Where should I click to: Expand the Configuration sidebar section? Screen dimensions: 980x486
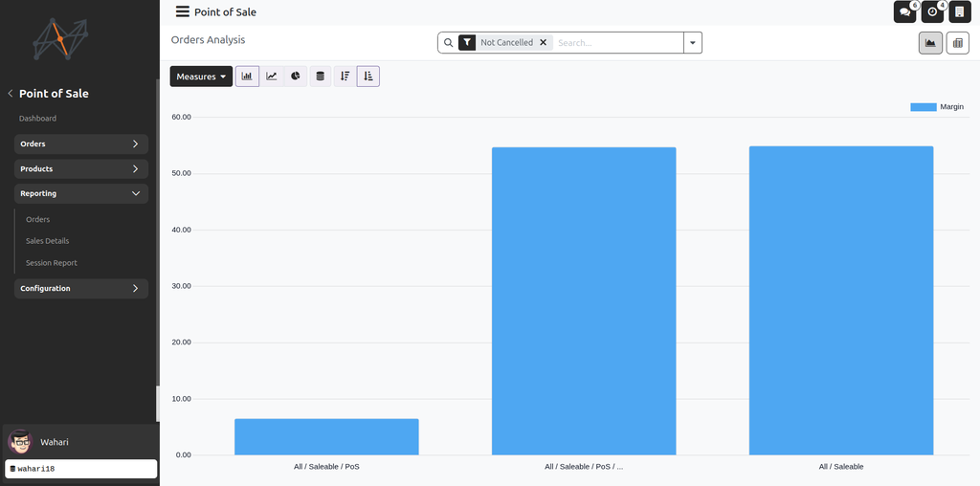(81, 289)
